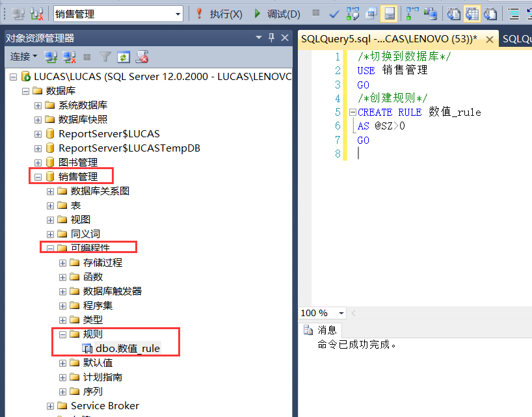Open the 连接 dropdown in Object Explorer

click(x=23, y=57)
